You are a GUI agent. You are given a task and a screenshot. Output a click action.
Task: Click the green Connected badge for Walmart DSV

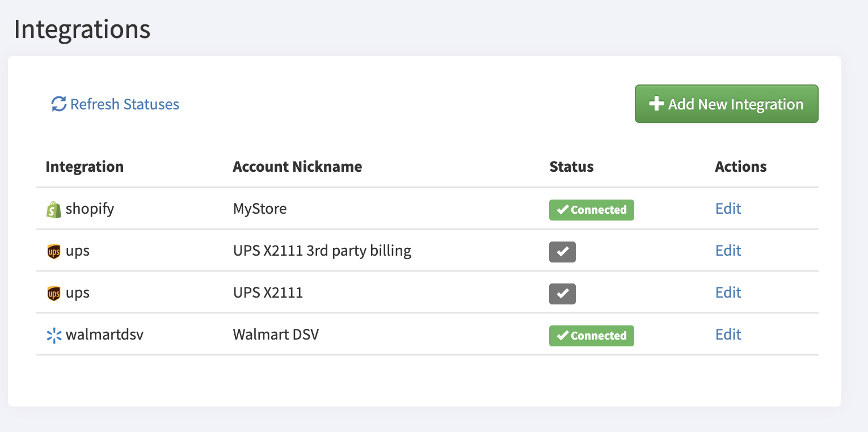pyautogui.click(x=591, y=336)
